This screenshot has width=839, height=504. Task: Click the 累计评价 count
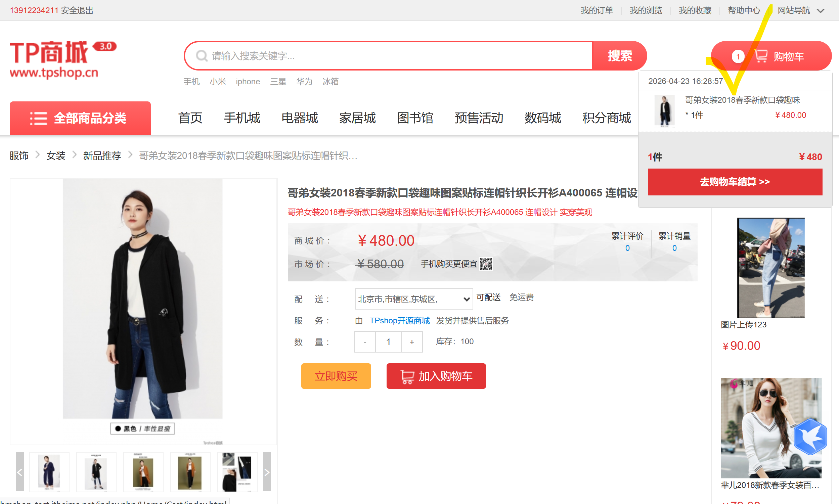pyautogui.click(x=627, y=248)
